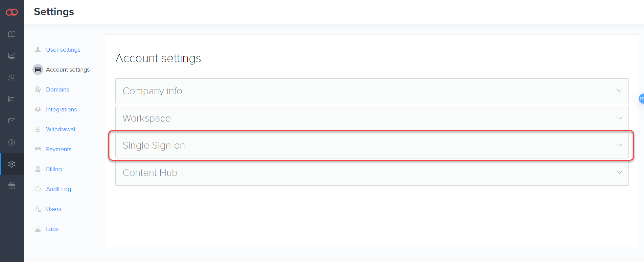This screenshot has height=262, width=644.
Task: Open the analytics chart icon
Action: pos(12,56)
